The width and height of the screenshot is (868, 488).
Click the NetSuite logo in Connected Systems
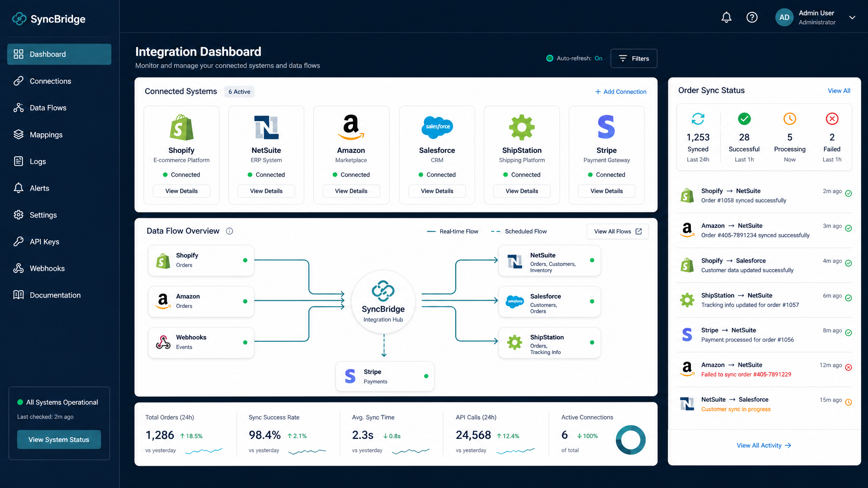coord(266,127)
